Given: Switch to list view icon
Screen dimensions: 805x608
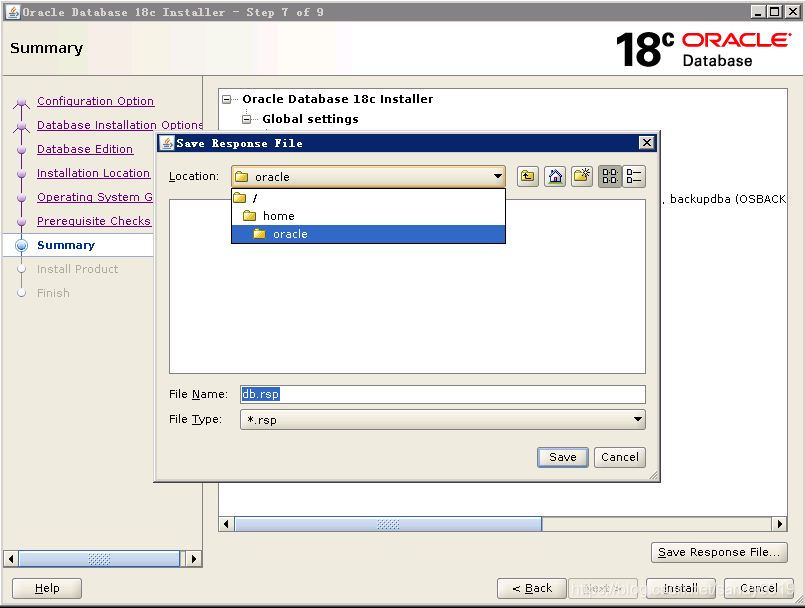Looking at the screenshot, I should coord(610,177).
